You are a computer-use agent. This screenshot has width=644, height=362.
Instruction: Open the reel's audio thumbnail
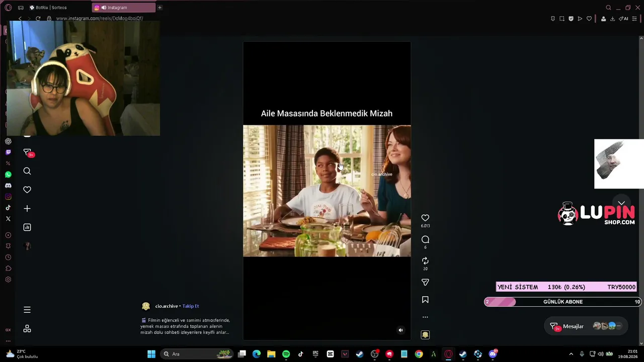425,335
